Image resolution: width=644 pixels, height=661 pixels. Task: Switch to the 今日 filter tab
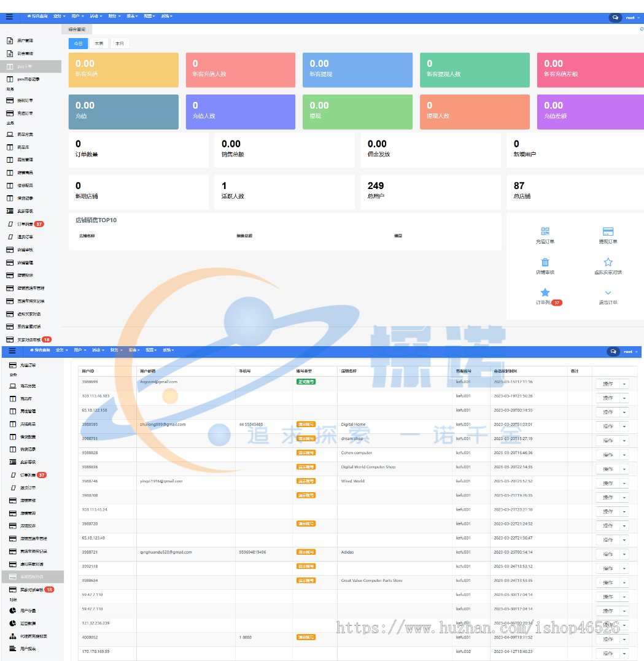[78, 44]
